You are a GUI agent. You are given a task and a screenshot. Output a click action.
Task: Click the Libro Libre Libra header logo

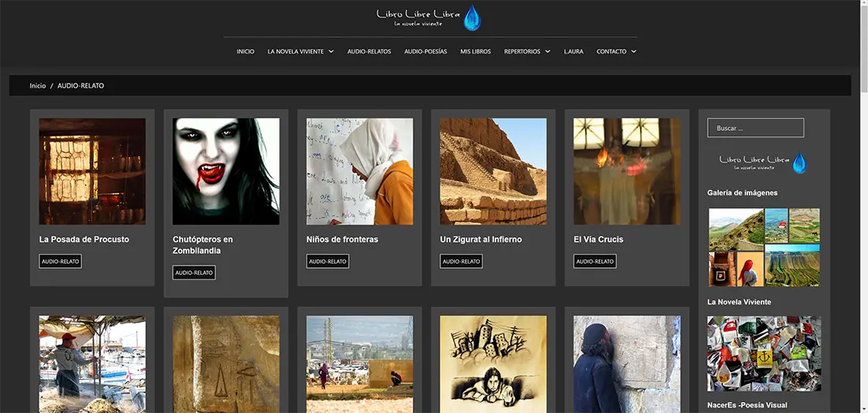[429, 17]
